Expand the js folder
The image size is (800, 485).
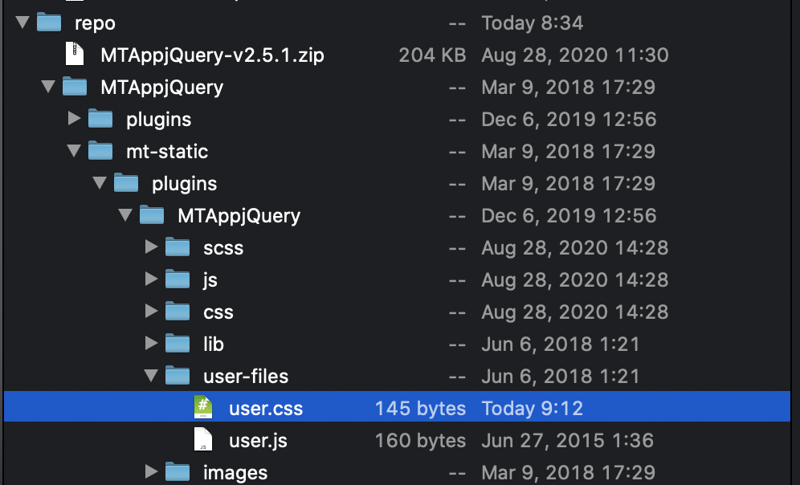[x=151, y=280]
